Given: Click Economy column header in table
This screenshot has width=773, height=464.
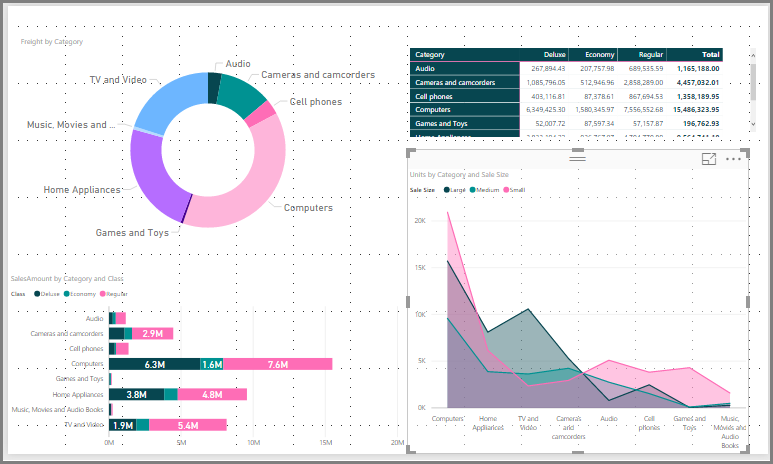Looking at the screenshot, I should [x=600, y=54].
